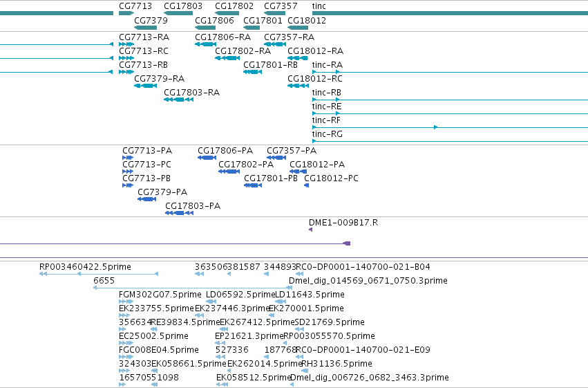This screenshot has width=588, height=388.
Task: Click EST SD21769.5prime
Action: click(x=299, y=329)
